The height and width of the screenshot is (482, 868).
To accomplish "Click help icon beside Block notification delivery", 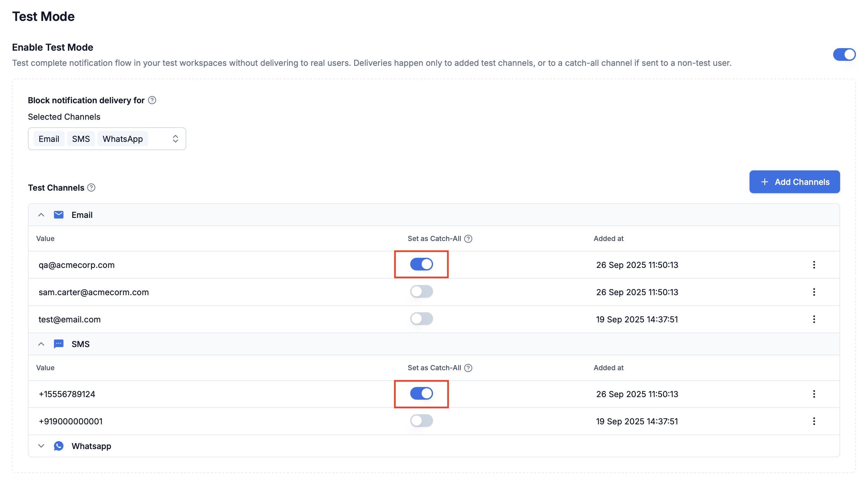I will [x=152, y=100].
